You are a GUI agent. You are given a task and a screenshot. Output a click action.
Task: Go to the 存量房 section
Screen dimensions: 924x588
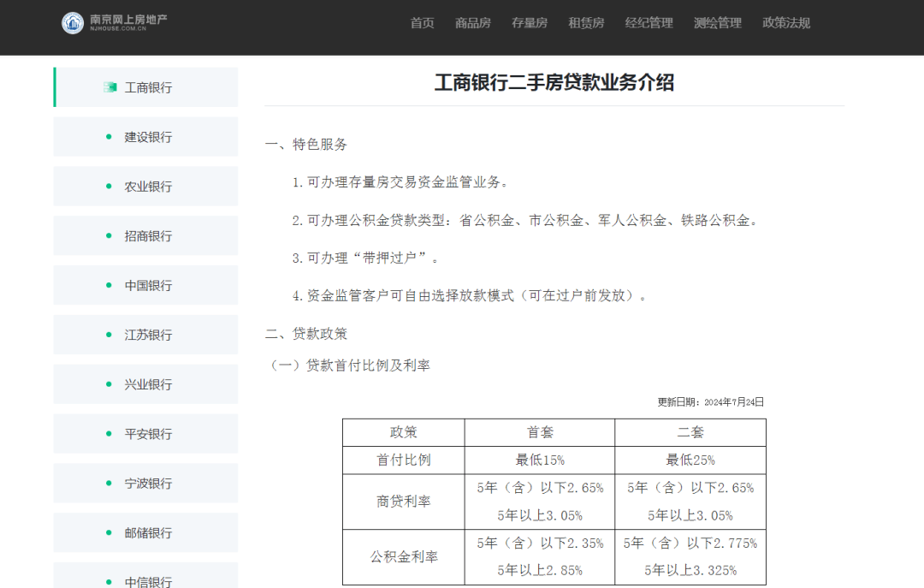(x=529, y=23)
